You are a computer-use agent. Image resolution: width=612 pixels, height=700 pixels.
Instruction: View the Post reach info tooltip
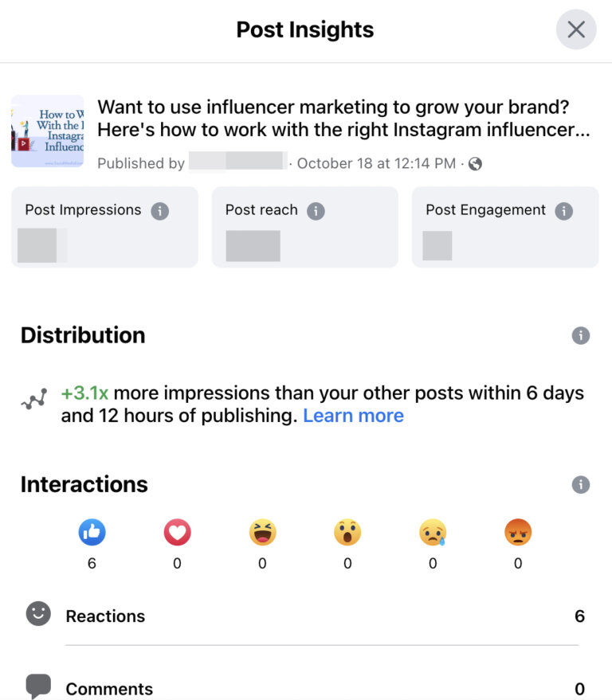point(316,210)
